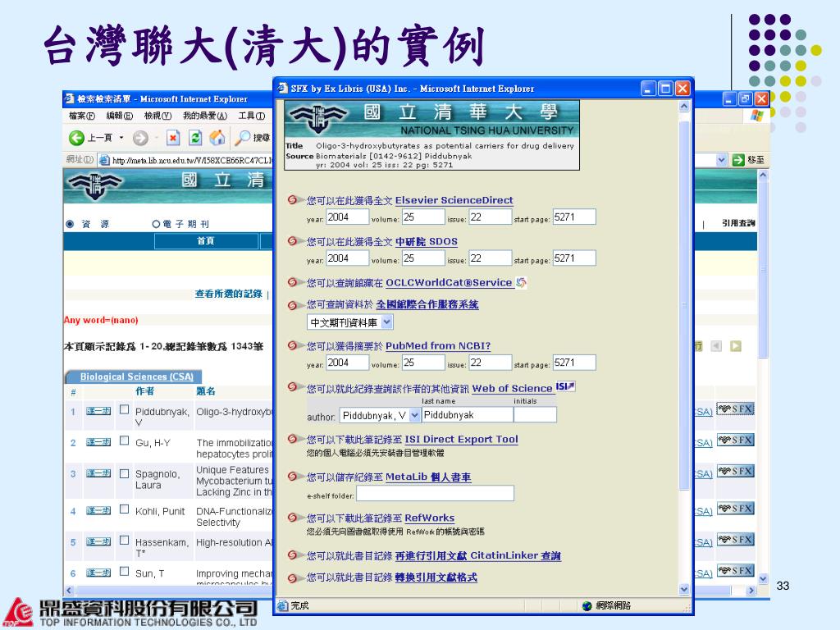Click the SFX button for record 6

tap(736, 571)
